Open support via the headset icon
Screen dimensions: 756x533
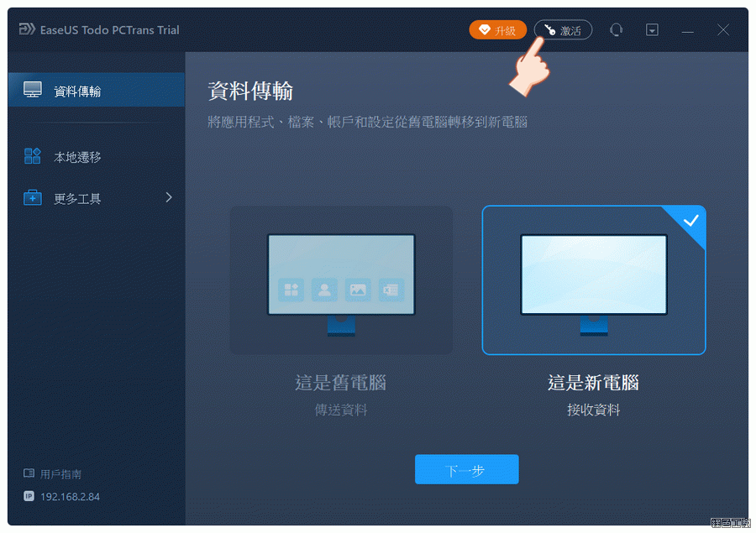point(617,30)
